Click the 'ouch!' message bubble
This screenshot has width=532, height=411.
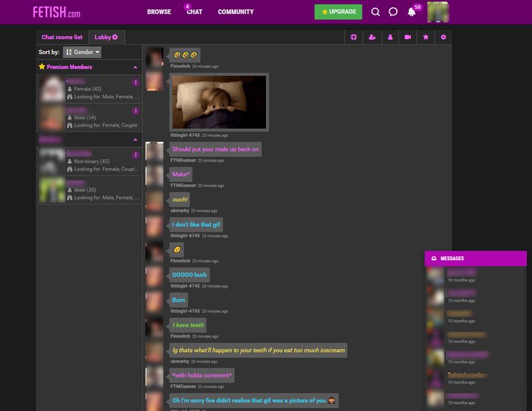coord(179,200)
